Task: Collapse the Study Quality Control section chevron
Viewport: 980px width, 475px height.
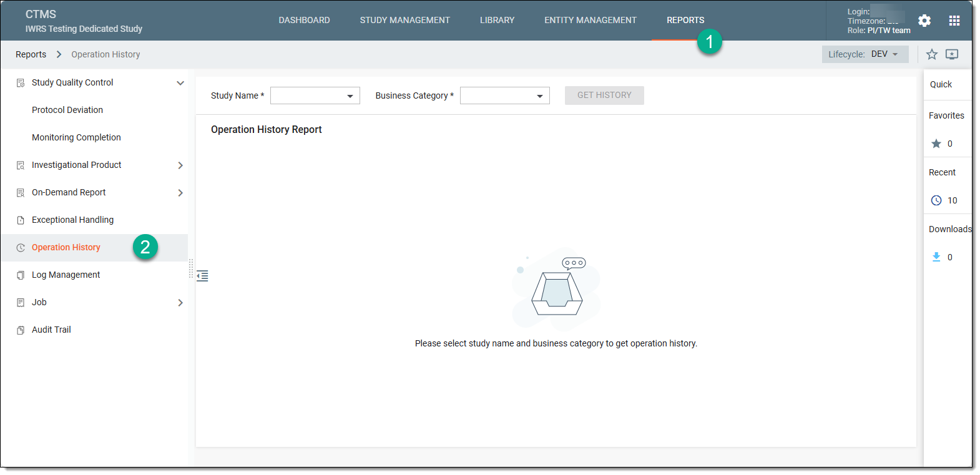Action: pyautogui.click(x=180, y=83)
